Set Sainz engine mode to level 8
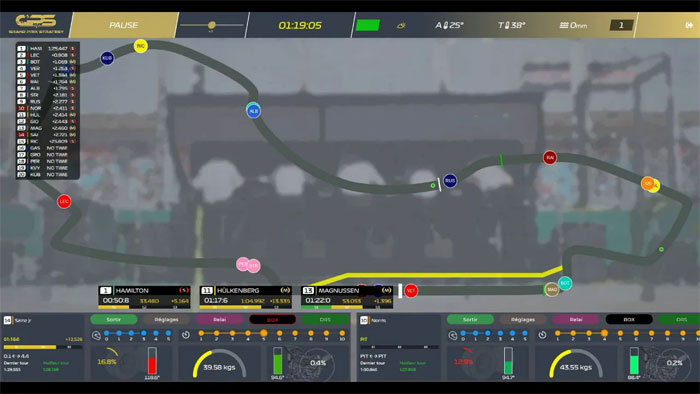This screenshot has height=394, width=700. [x=311, y=333]
